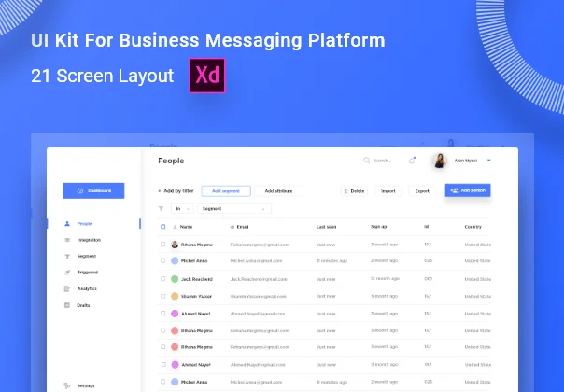564x392 pixels.
Task: Click the Import button
Action: tap(388, 191)
